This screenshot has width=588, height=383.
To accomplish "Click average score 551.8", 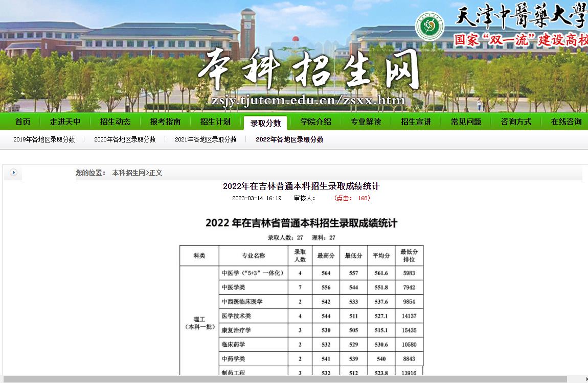I will click(381, 288).
